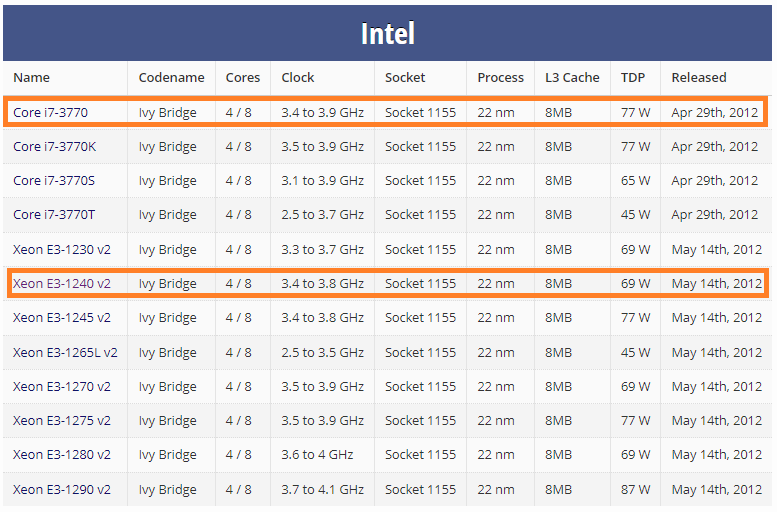Click the Clock column header

(298, 78)
